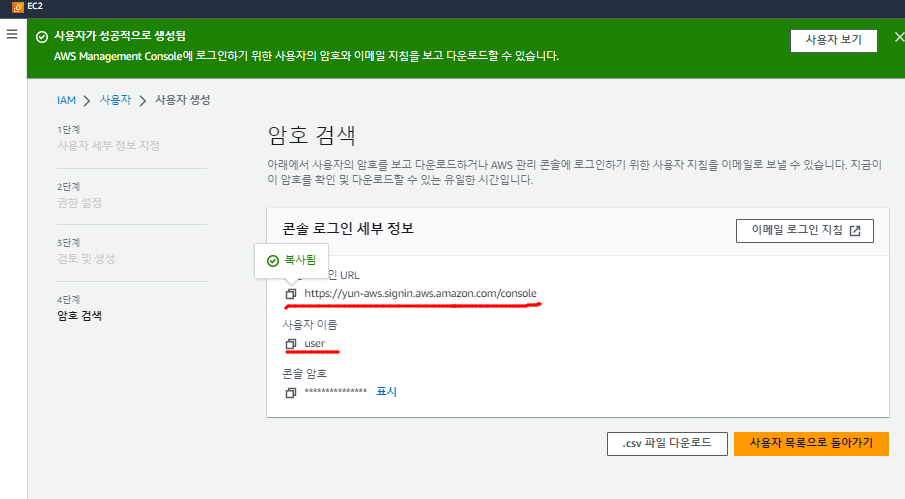The width and height of the screenshot is (905, 499).
Task: Click the masked password asterisks
Action: coord(336,392)
